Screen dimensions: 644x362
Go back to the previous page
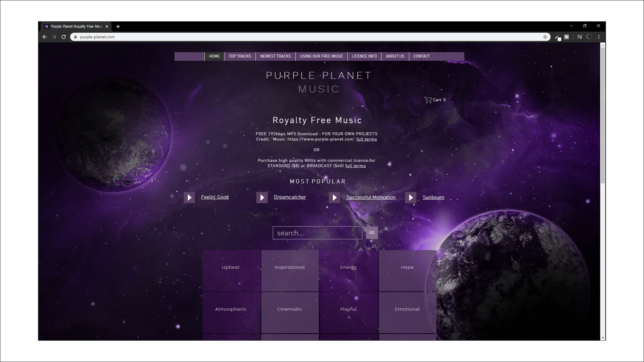click(45, 37)
